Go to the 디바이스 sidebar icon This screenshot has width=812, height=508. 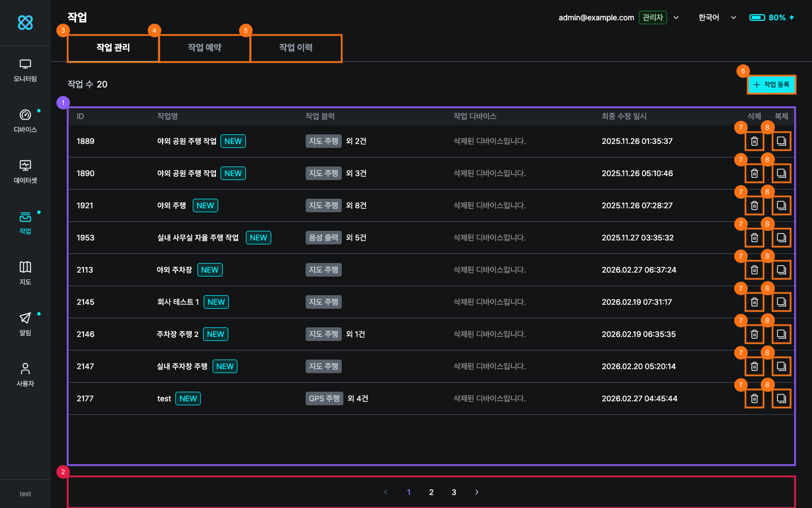click(25, 121)
